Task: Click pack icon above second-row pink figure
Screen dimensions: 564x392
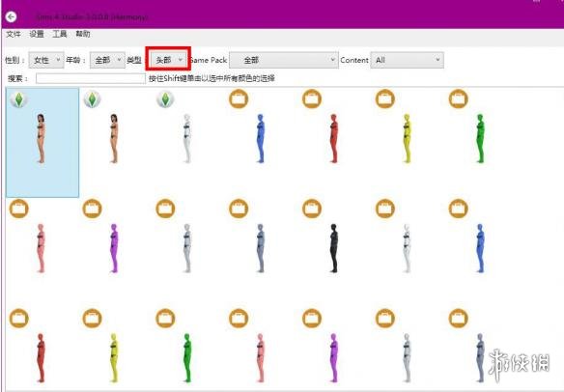Action: [18, 209]
